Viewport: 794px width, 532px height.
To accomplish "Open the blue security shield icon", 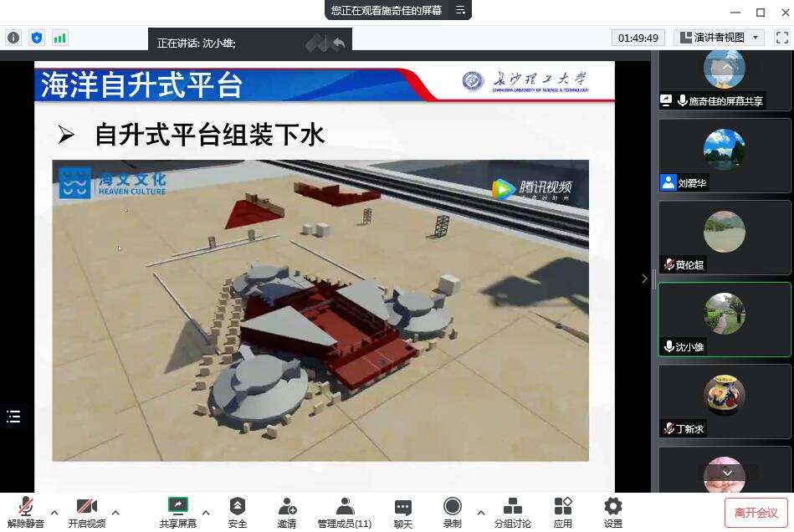I will coord(37,38).
